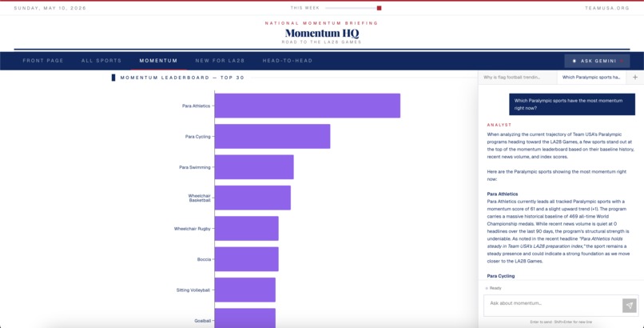Click the 'Ready' status indicator
This screenshot has height=328, width=644.
(x=493, y=288)
